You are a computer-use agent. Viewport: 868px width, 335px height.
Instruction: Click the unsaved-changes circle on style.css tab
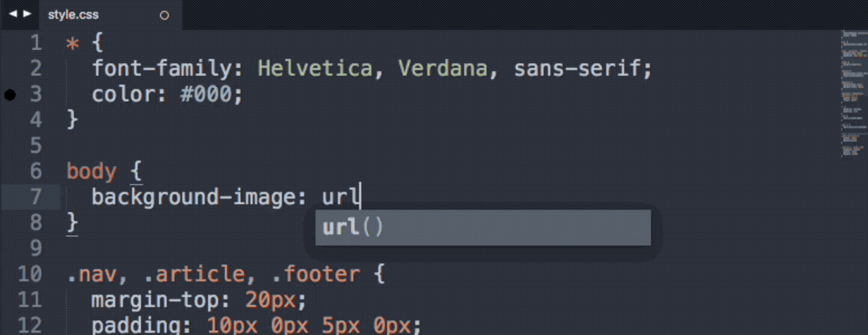[x=164, y=16]
